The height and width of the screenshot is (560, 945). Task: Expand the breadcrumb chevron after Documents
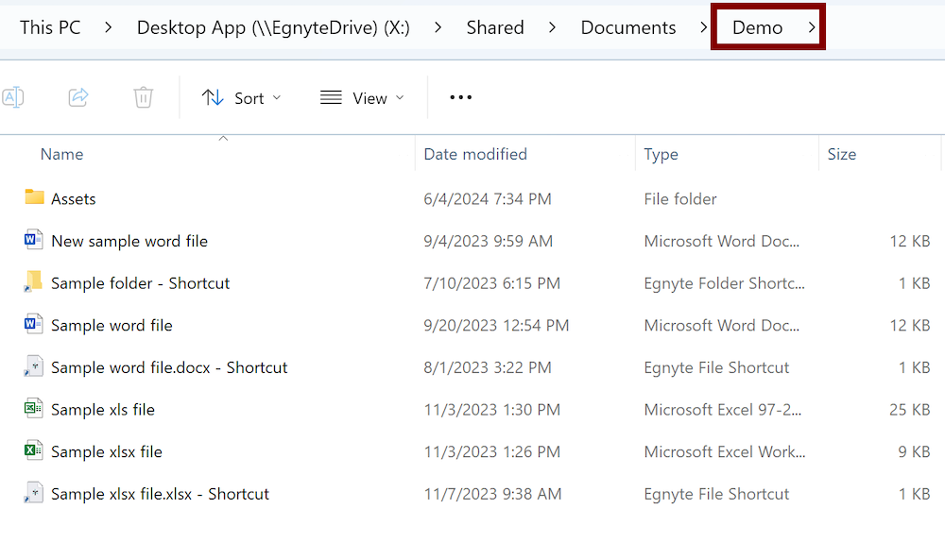(704, 27)
